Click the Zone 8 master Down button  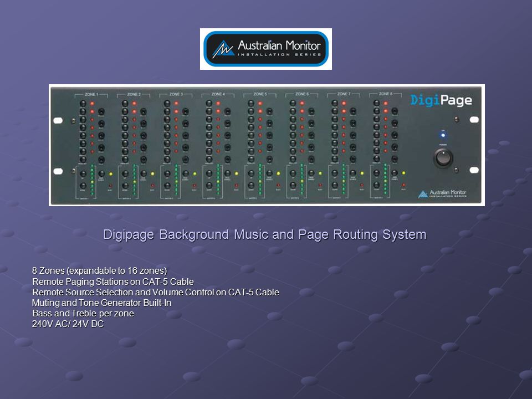[377, 185]
